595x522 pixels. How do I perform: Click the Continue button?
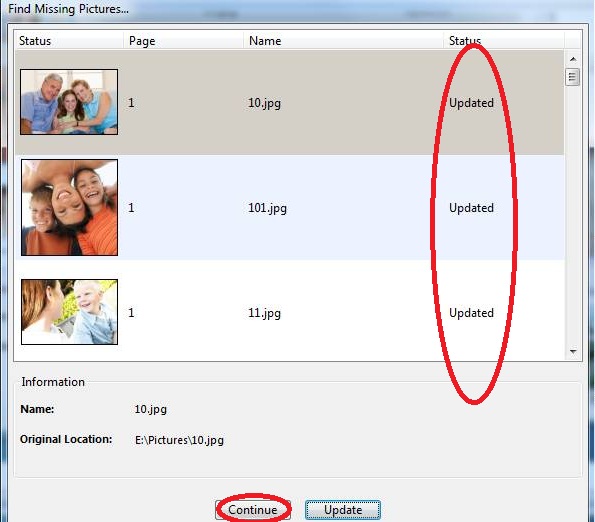coord(253,509)
